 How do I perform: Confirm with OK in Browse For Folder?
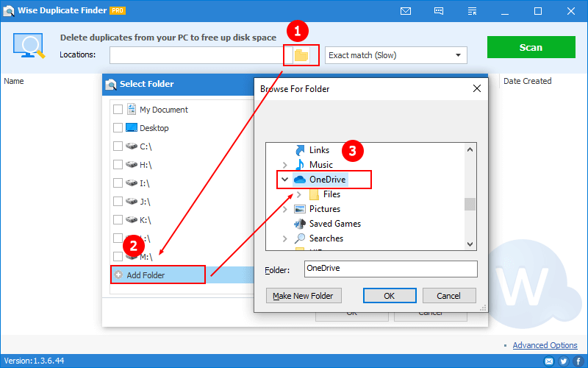[390, 296]
